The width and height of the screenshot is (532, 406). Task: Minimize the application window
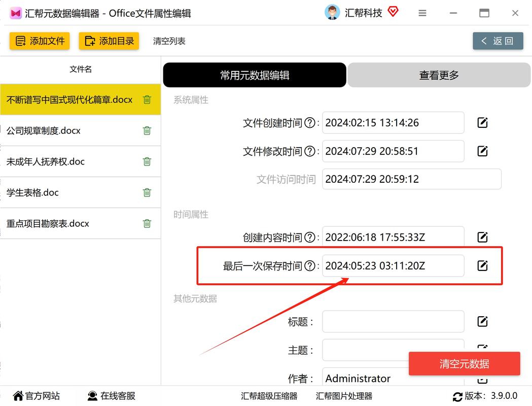453,13
